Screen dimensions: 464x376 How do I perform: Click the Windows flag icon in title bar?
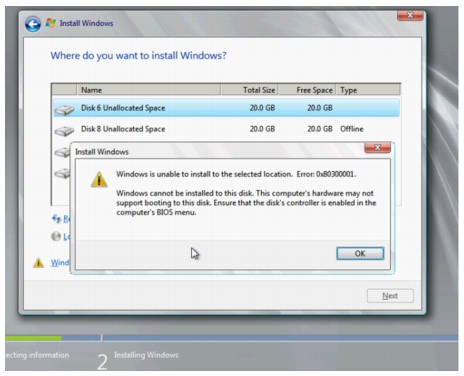[x=51, y=23]
